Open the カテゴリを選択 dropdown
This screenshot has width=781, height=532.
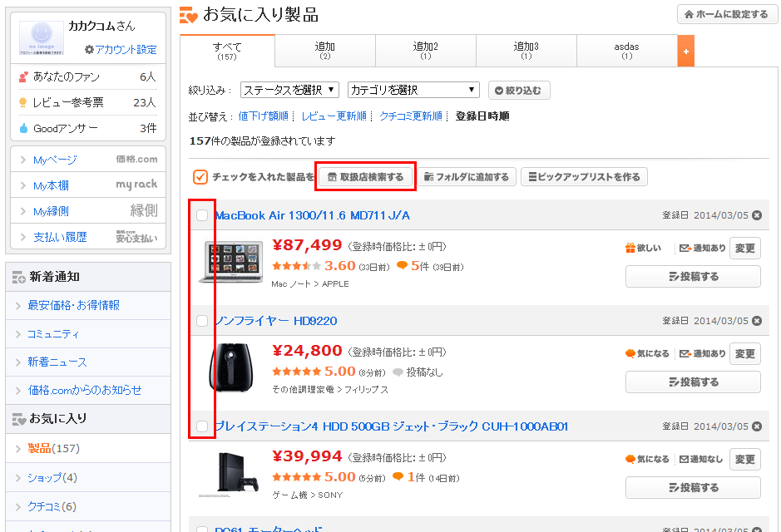coord(413,90)
